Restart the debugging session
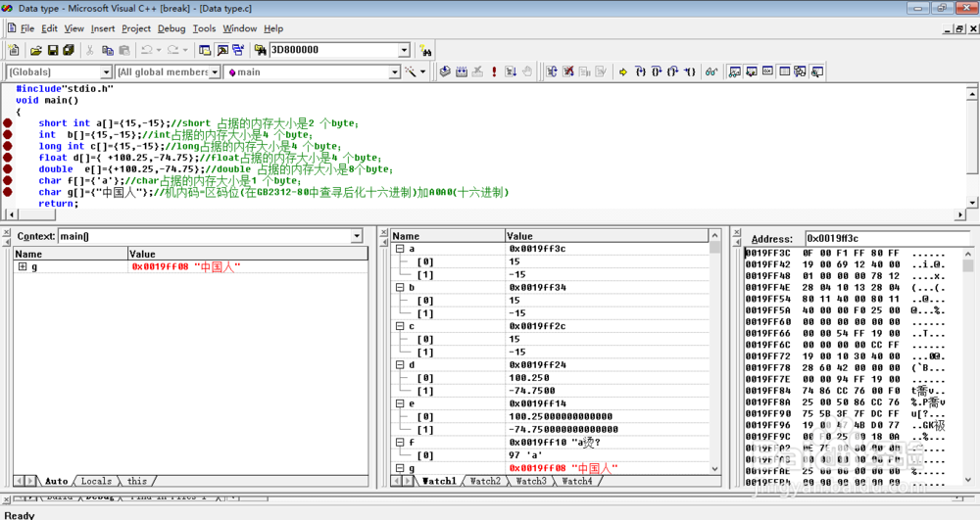980x520 pixels. pos(552,71)
